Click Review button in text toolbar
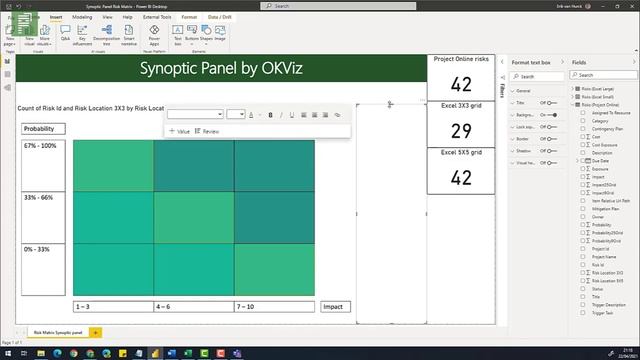 [207, 131]
